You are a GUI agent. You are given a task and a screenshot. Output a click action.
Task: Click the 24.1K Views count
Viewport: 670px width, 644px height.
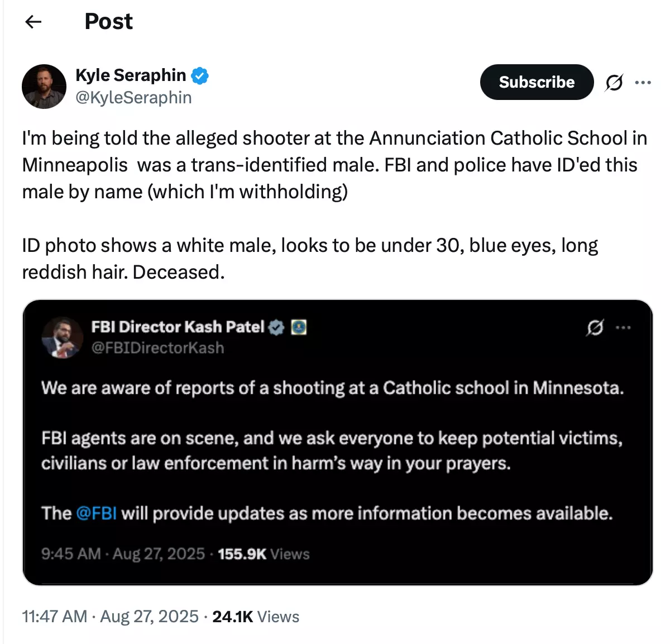coord(256,617)
